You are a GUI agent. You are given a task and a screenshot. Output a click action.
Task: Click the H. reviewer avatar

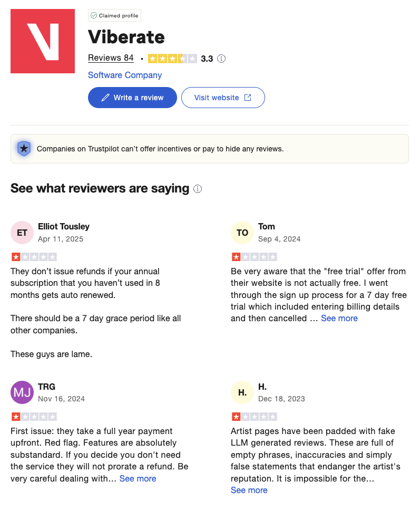[242, 392]
